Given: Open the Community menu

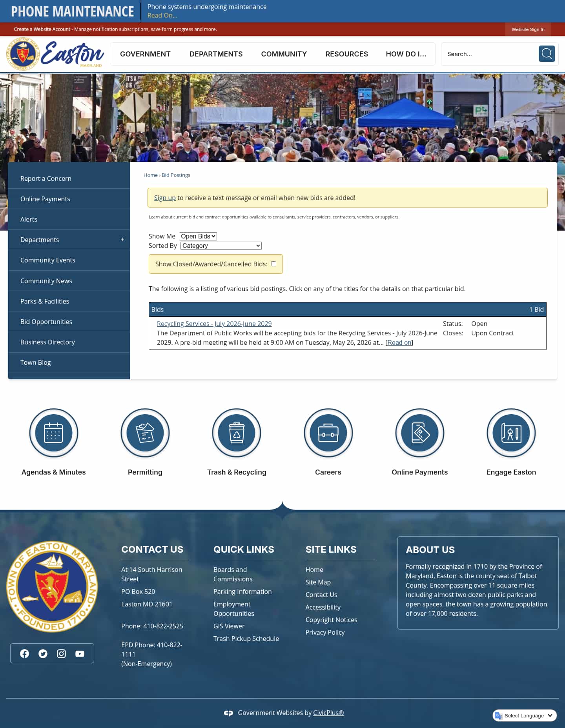Looking at the screenshot, I should pos(284,54).
